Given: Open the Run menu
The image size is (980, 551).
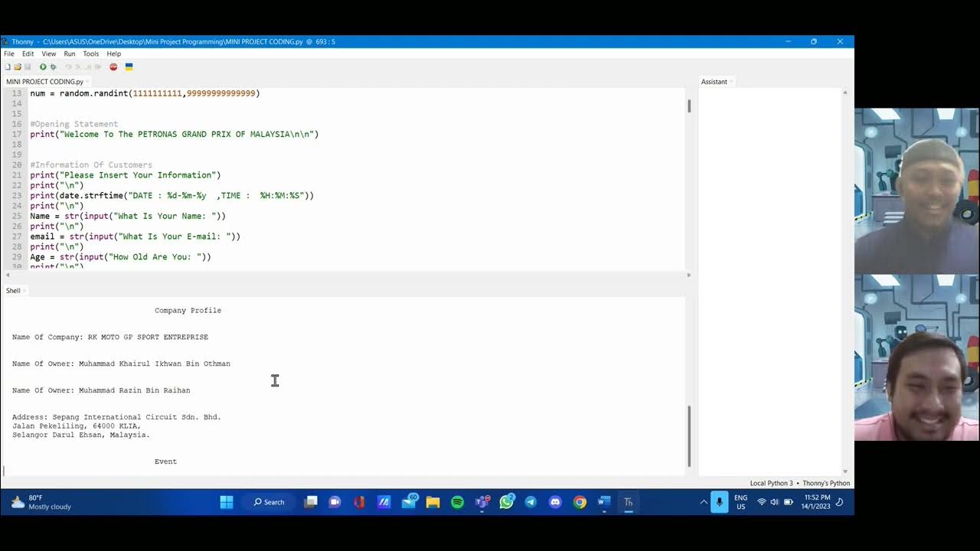Looking at the screenshot, I should coord(70,54).
